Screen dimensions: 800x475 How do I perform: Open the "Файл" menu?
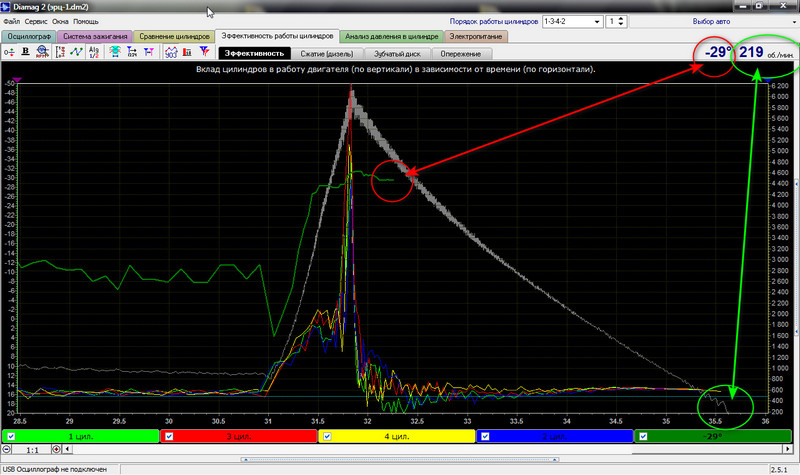[x=12, y=22]
